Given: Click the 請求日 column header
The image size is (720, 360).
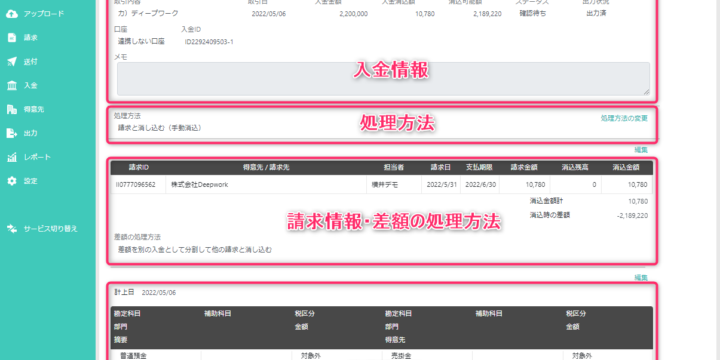Looking at the screenshot, I should [440, 168].
